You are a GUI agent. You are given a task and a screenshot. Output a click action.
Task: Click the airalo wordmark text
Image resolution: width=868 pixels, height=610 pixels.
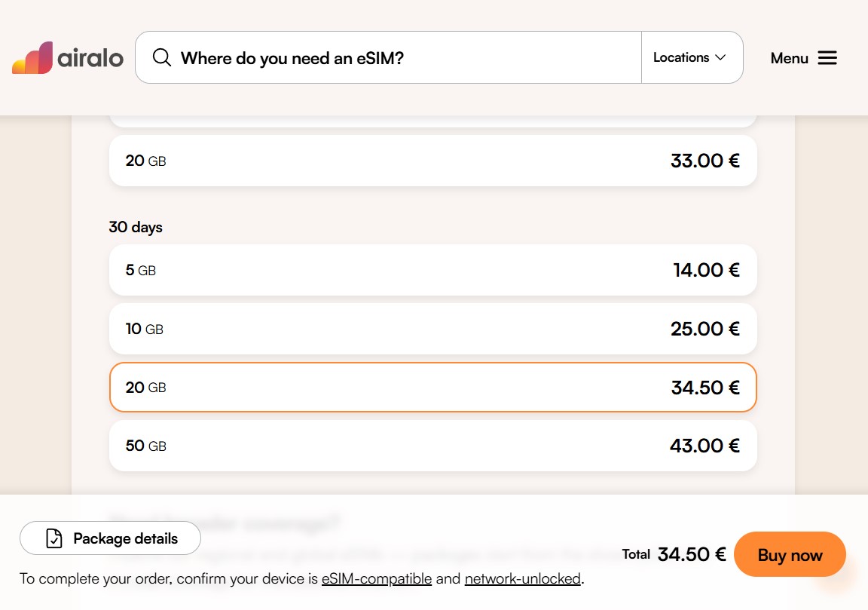[x=90, y=58]
